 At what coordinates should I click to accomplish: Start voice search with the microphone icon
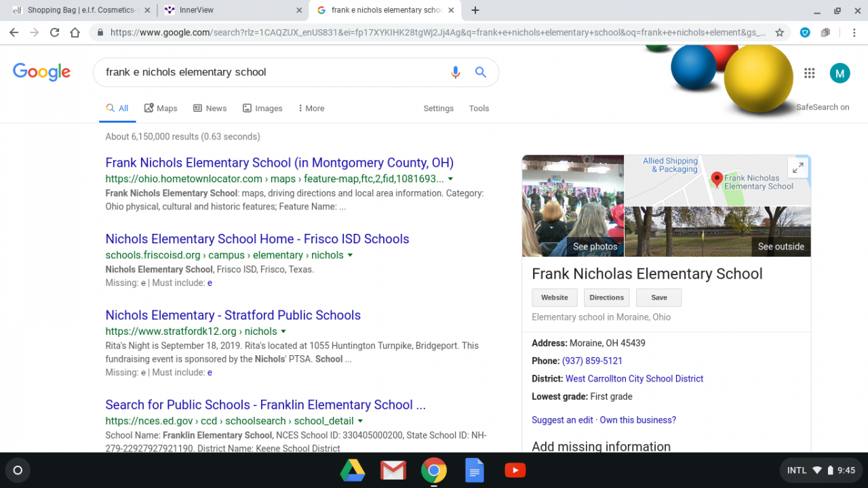pos(456,73)
